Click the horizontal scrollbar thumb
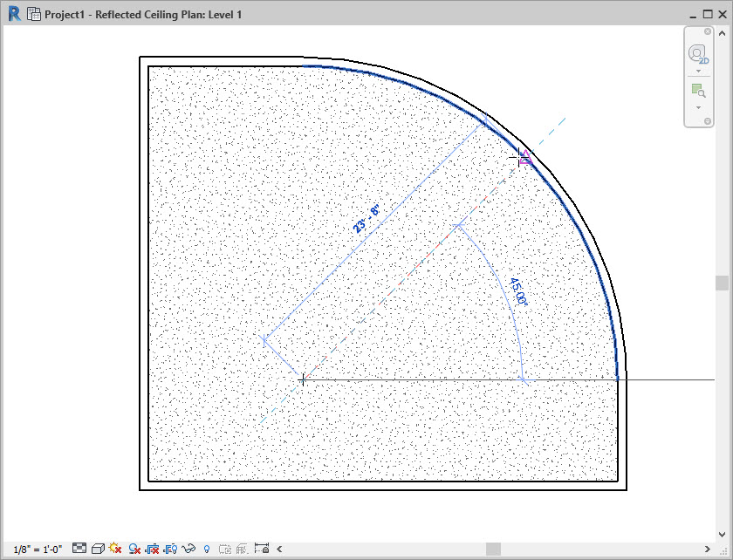Screen dimensions: 733x560 (x=493, y=549)
